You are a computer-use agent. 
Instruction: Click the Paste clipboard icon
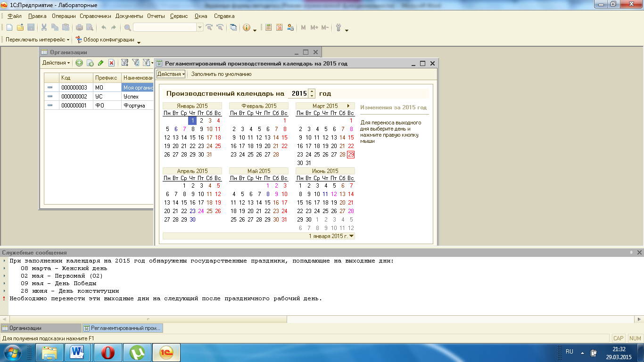(x=66, y=27)
